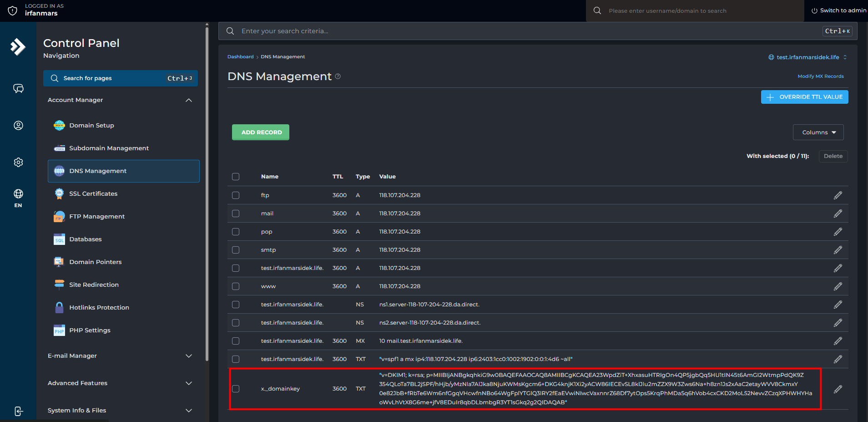Open the Columns dropdown
Viewport: 868px width, 422px height.
[x=818, y=132]
